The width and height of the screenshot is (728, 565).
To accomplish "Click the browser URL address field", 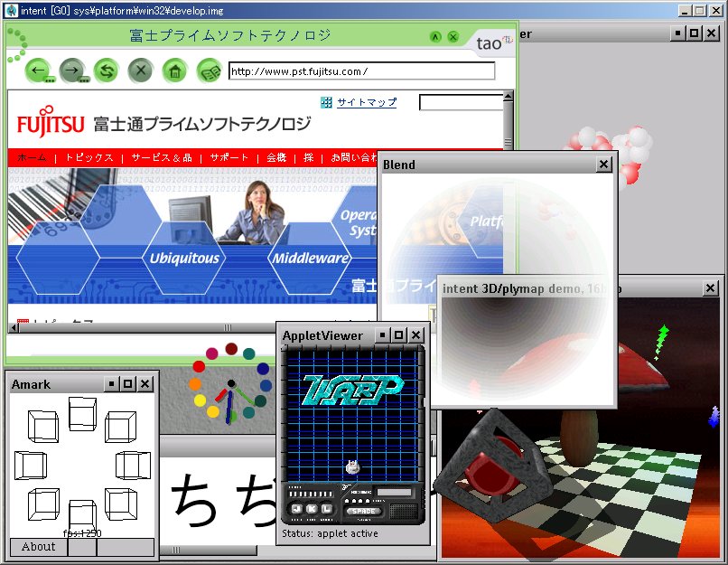I will coord(361,71).
